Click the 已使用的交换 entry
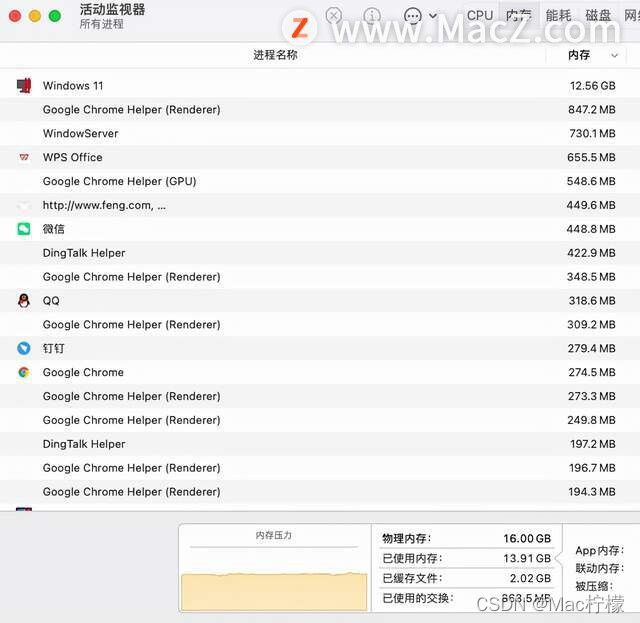Viewport: 640px width, 623px height. click(x=467, y=598)
